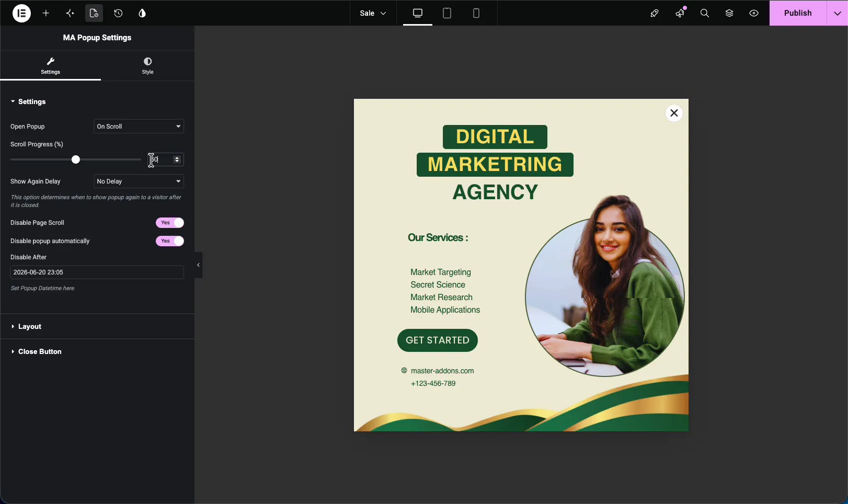The height and width of the screenshot is (504, 848).
Task: Select the AGENCY heading text
Action: [495, 192]
